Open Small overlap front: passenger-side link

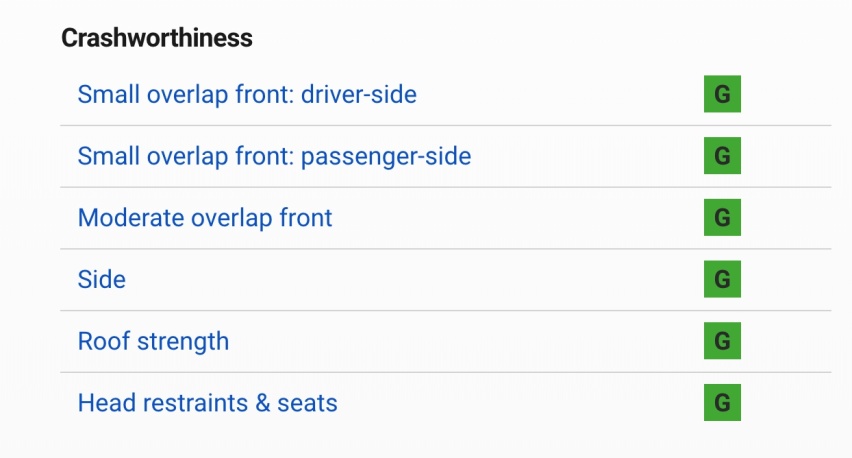[274, 156]
